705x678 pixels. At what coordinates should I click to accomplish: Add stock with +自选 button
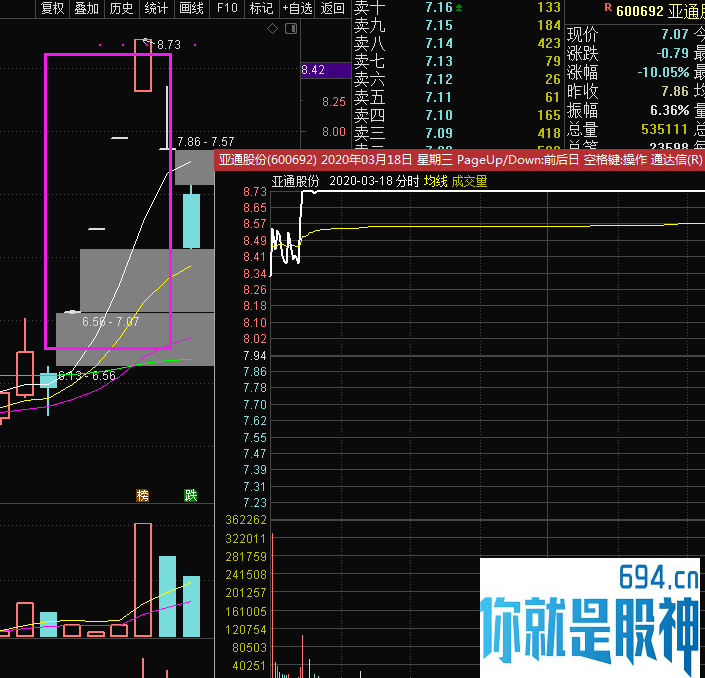pyautogui.click(x=297, y=8)
